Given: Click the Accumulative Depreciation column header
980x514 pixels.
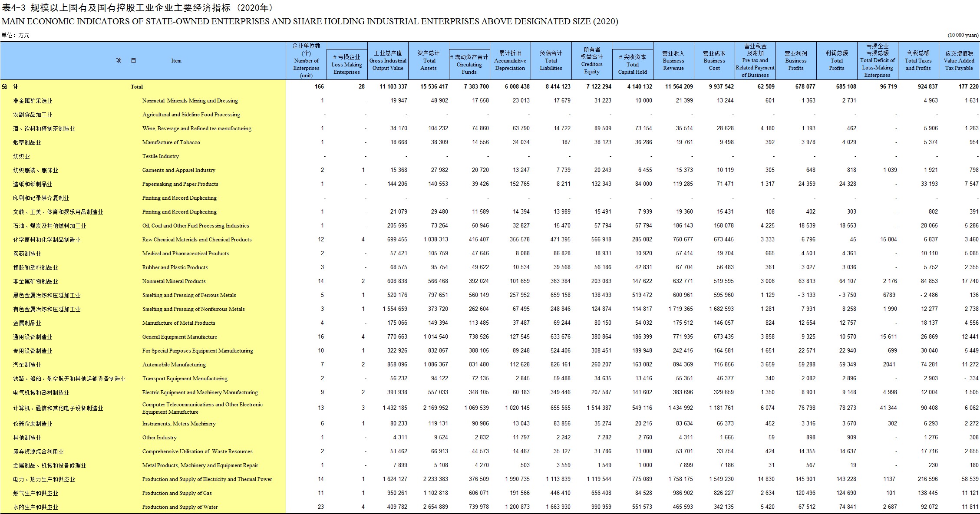Looking at the screenshot, I should 510,61.
